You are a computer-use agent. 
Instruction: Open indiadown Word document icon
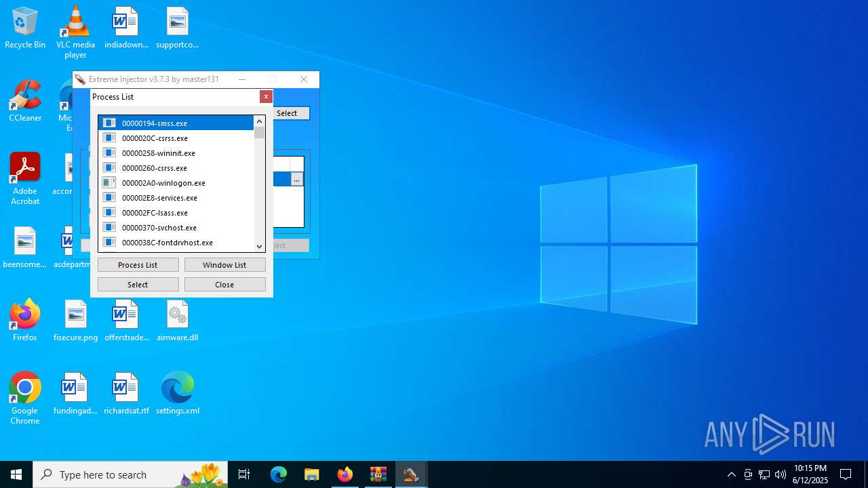[x=126, y=28]
